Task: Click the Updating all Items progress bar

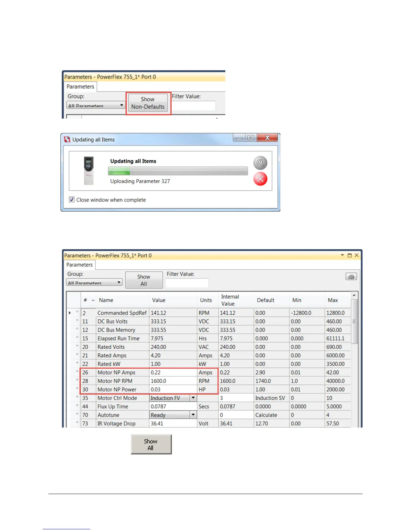Action: click(178, 171)
